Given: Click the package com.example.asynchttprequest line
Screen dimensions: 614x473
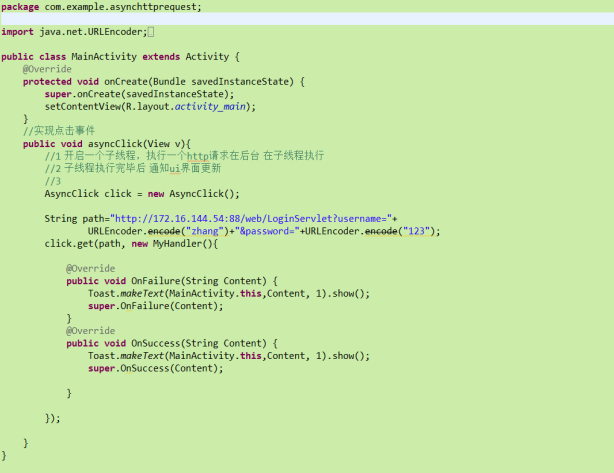Looking at the screenshot, I should pyautogui.click(x=101, y=7).
